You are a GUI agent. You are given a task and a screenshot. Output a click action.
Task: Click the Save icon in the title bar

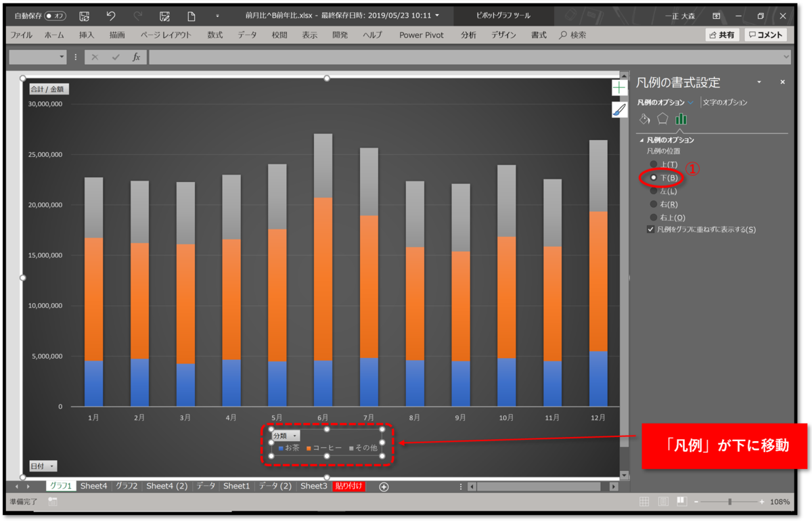[x=85, y=16]
